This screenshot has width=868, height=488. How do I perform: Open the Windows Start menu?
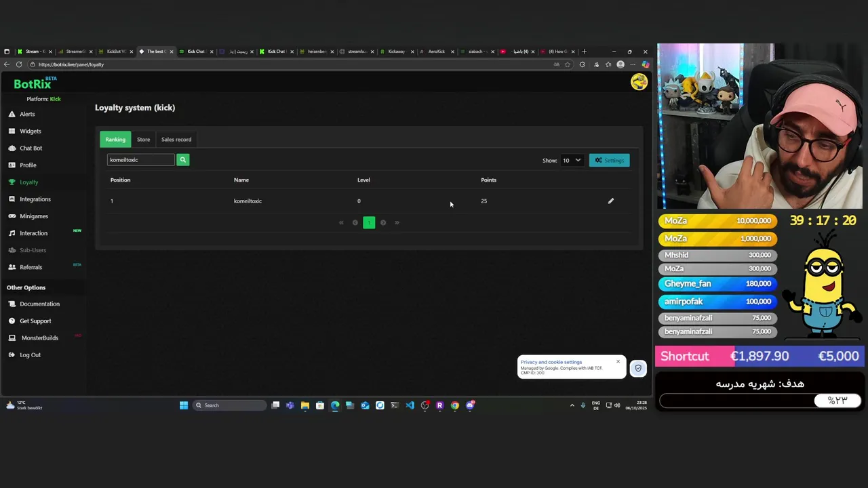click(184, 405)
